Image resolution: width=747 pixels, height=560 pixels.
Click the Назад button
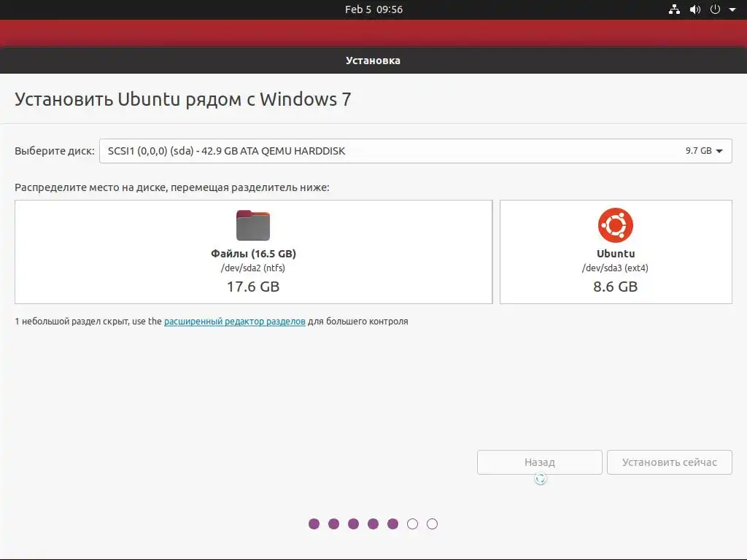[540, 462]
